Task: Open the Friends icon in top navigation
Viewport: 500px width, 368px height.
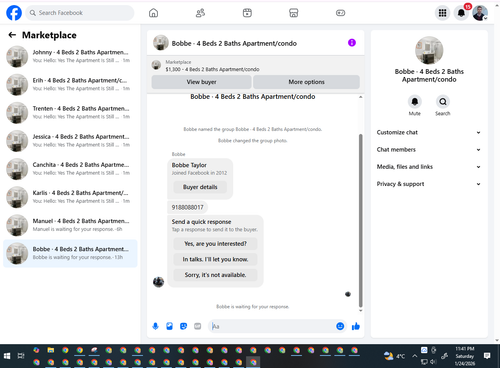Action: pos(200,13)
